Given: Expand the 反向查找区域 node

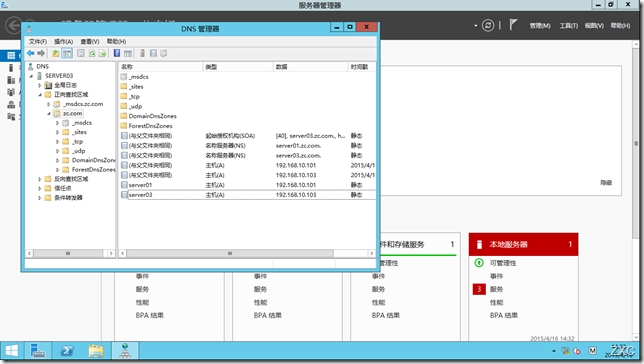Looking at the screenshot, I should (40, 179).
